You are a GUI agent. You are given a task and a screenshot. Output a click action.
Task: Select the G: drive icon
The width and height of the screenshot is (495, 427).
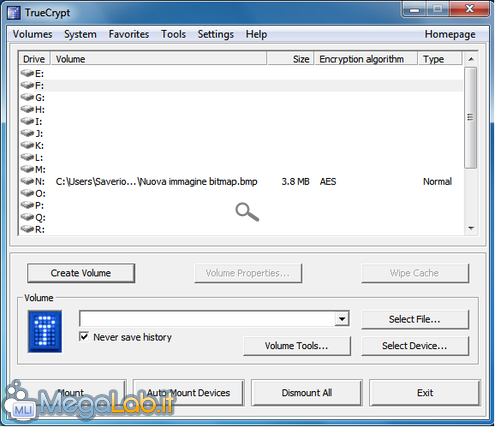[x=27, y=97]
